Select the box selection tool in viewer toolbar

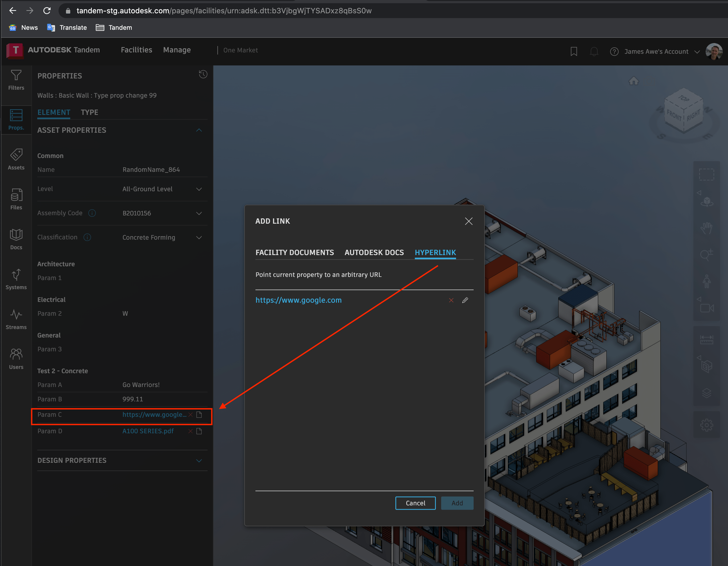tap(706, 174)
